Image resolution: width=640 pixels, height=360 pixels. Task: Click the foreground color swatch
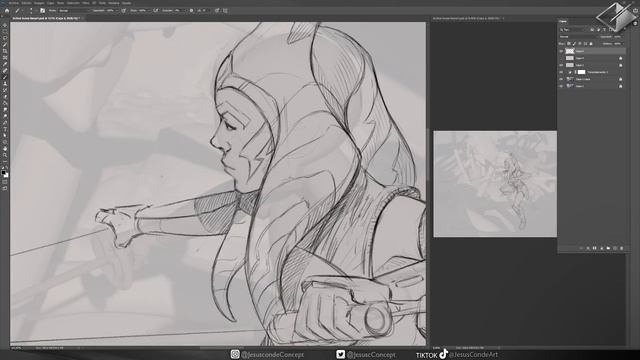click(x=3, y=173)
